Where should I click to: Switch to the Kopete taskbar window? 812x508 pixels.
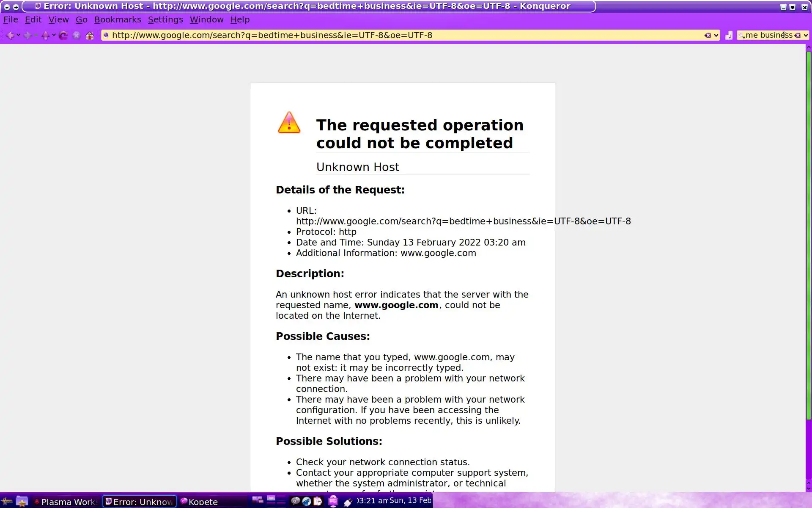click(200, 502)
